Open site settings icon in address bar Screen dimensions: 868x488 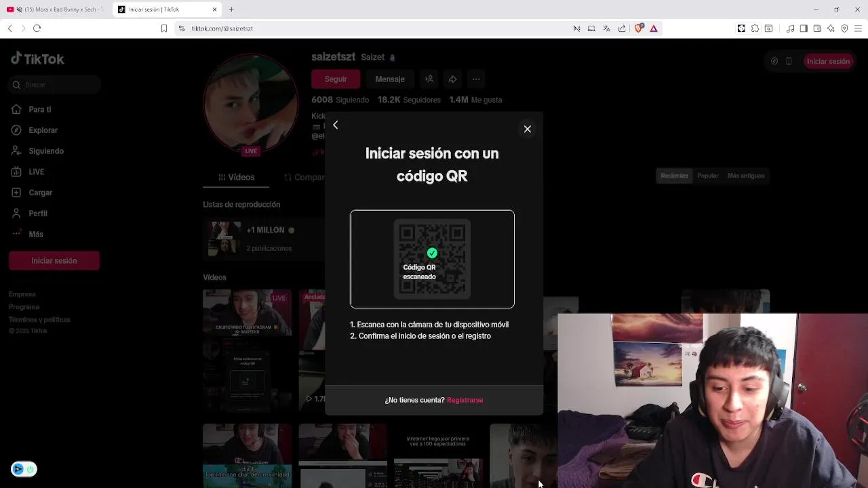tap(182, 28)
